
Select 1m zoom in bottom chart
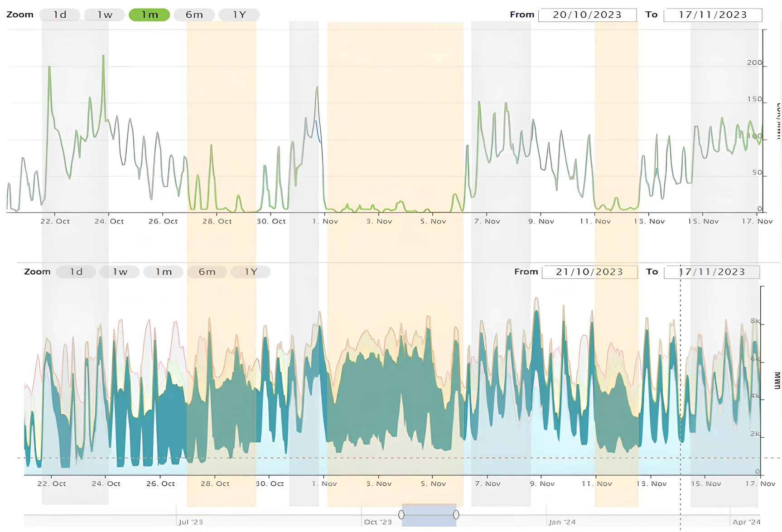coord(164,272)
